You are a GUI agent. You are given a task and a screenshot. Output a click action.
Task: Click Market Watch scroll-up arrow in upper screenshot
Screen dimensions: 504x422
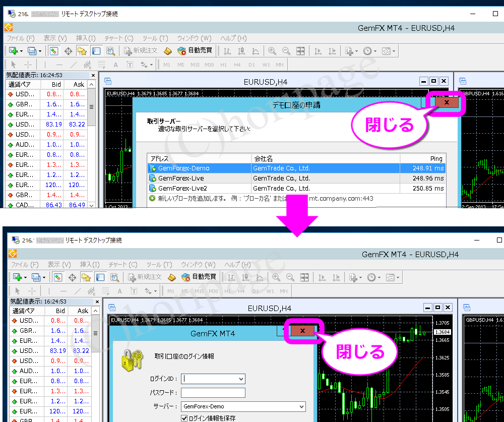point(92,84)
